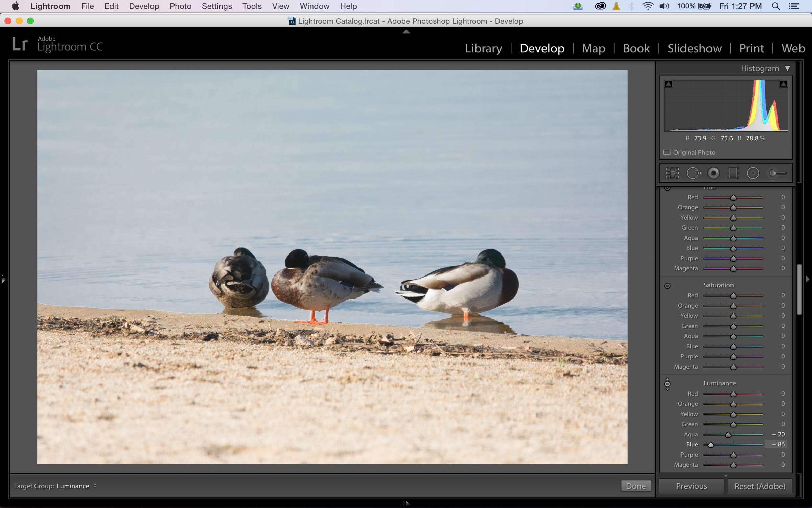Click the Luminance targeted adjustment tool icon
Image resolution: width=812 pixels, height=508 pixels.
pyautogui.click(x=667, y=384)
